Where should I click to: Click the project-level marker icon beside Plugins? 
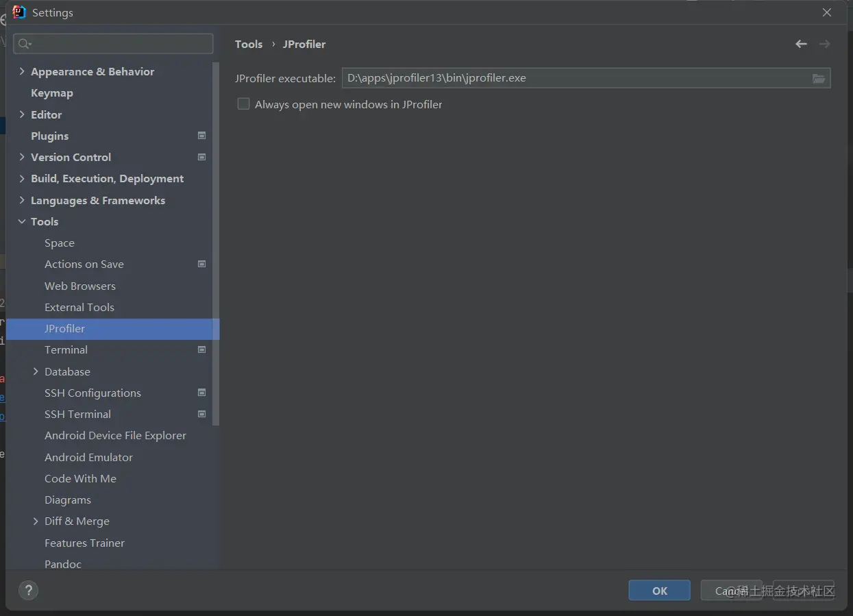click(x=201, y=136)
